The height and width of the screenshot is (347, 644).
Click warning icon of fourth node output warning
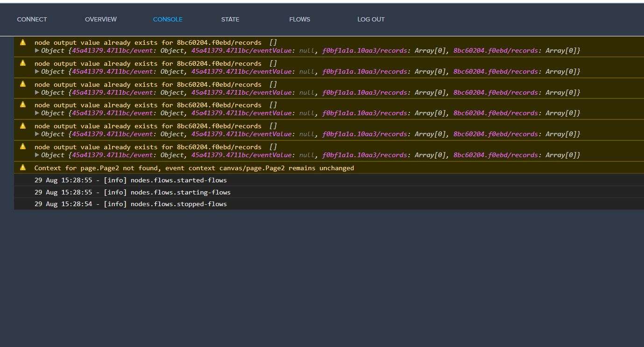tap(23, 104)
